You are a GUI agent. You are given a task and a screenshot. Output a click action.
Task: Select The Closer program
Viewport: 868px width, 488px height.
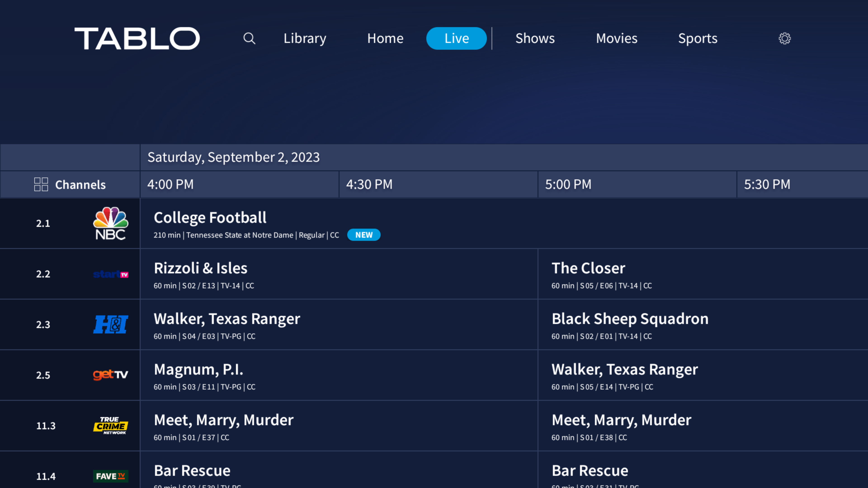tap(703, 274)
